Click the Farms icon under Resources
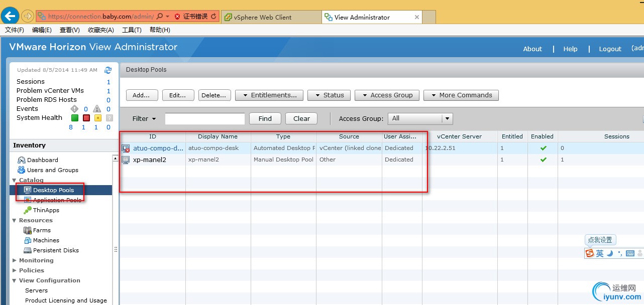 [x=28, y=230]
